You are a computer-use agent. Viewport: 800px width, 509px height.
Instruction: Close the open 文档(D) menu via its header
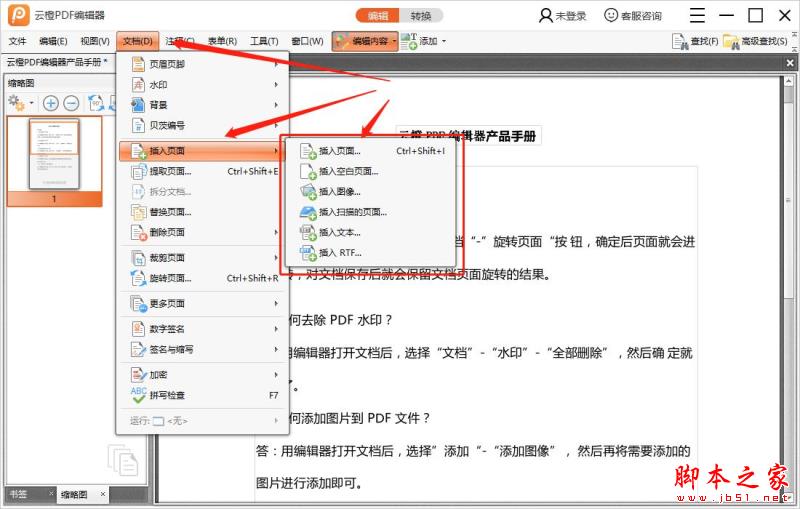[x=137, y=41]
